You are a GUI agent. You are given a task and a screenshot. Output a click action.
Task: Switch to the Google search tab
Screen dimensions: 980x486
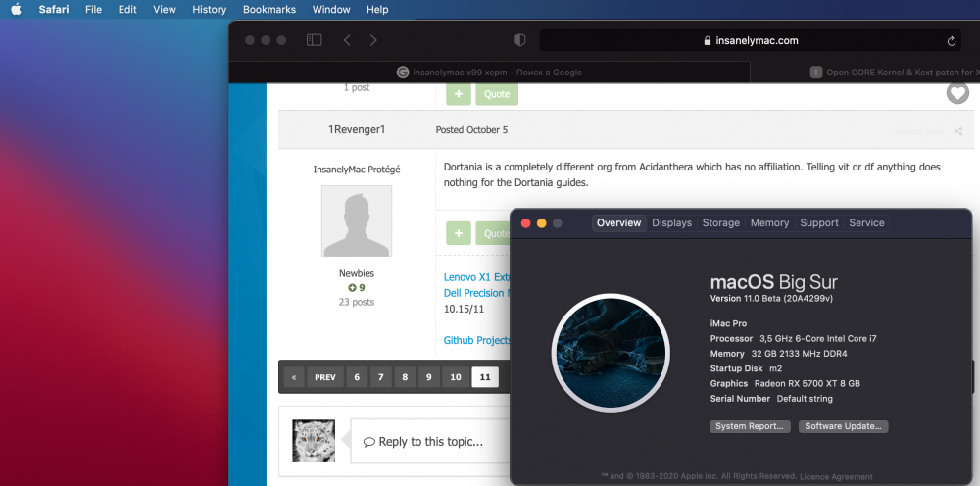click(489, 73)
